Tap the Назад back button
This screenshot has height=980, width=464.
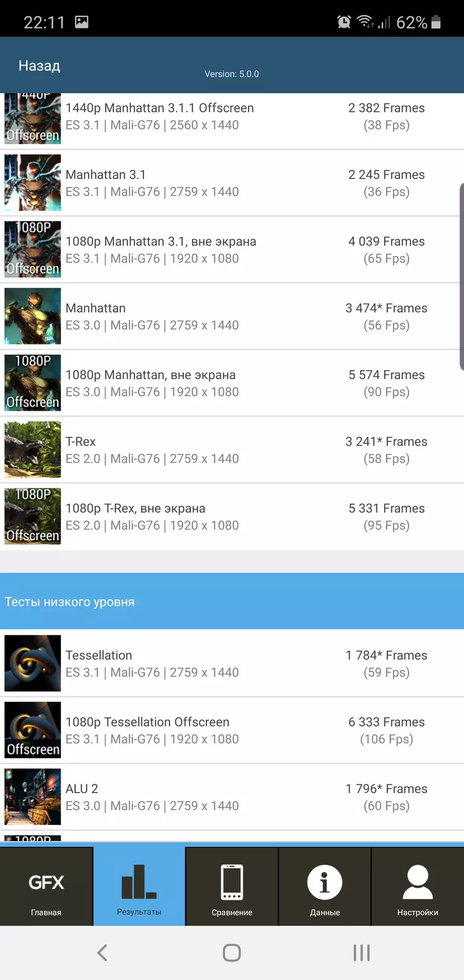pyautogui.click(x=39, y=66)
